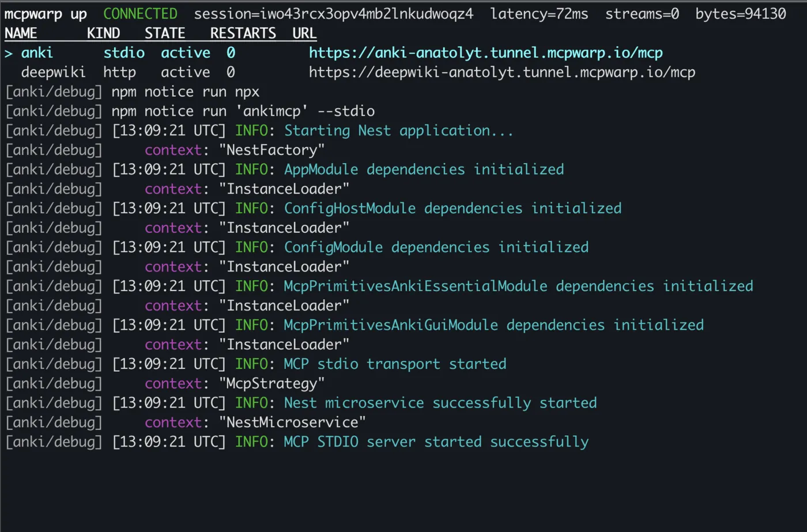Click the RESTARTS column header
807x532 pixels.
243,33
